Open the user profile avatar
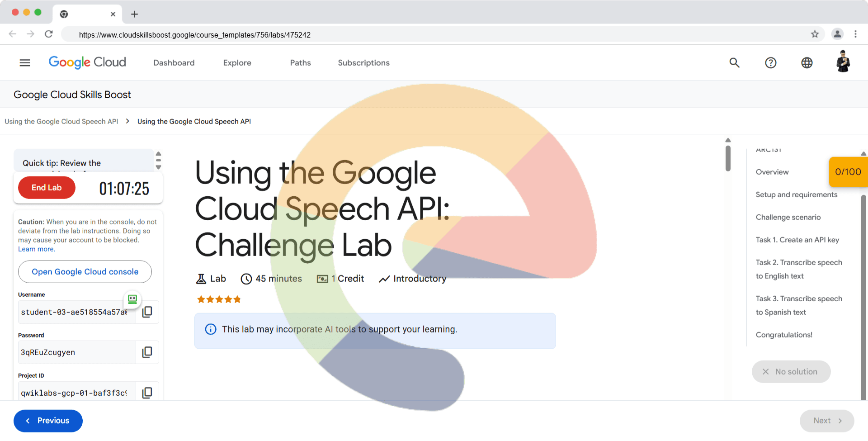This screenshot has height=441, width=868. (x=843, y=62)
